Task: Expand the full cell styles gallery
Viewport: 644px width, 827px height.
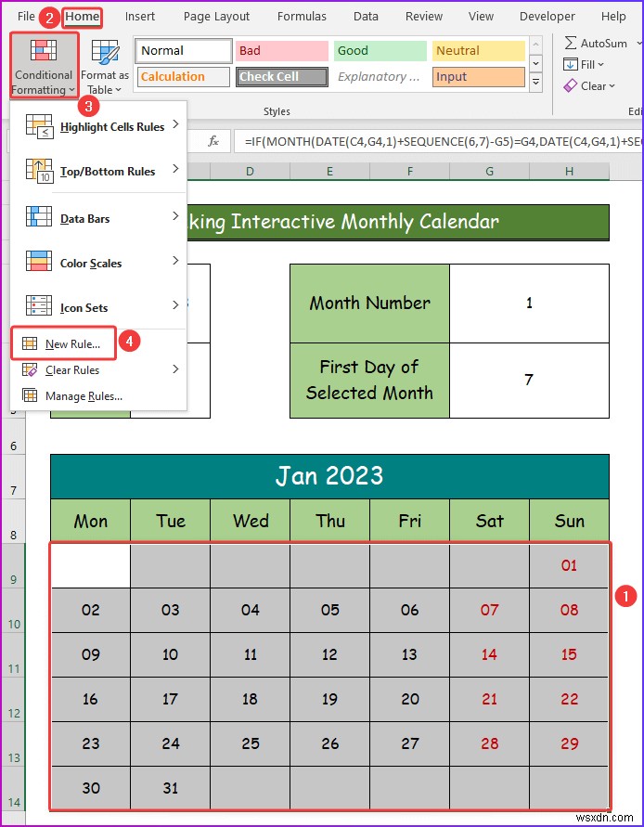Action: click(x=535, y=83)
